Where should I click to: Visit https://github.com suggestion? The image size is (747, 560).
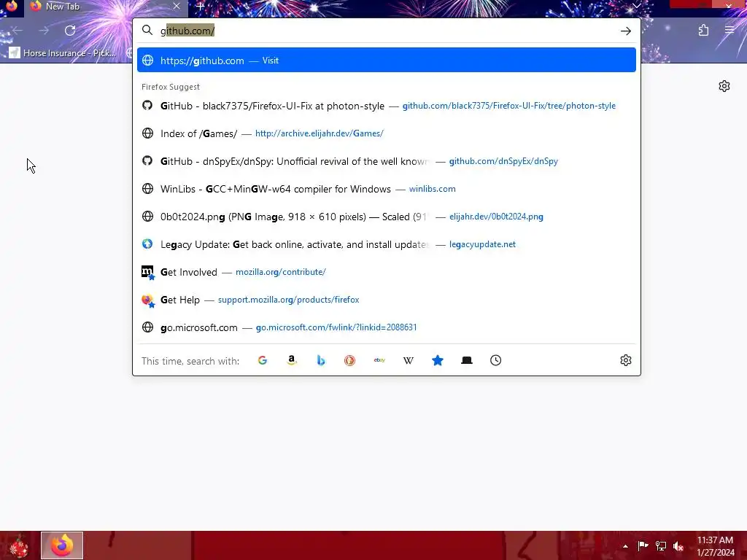(x=387, y=61)
